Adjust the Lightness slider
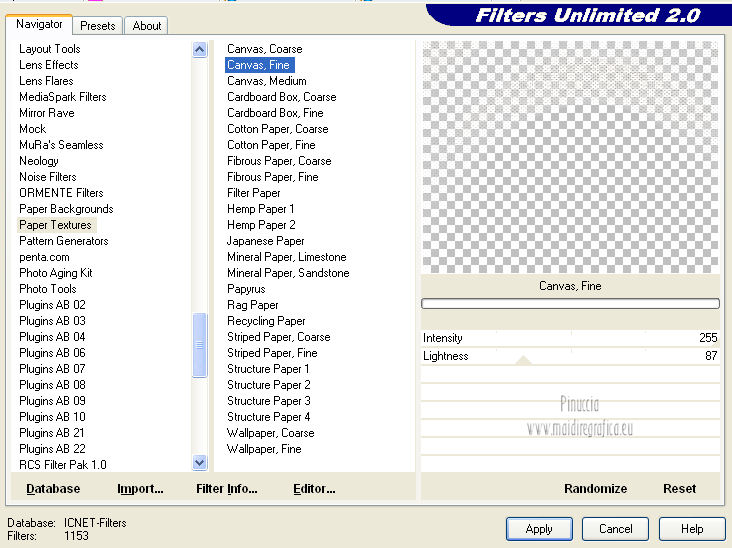The width and height of the screenshot is (732, 548). click(x=570, y=356)
